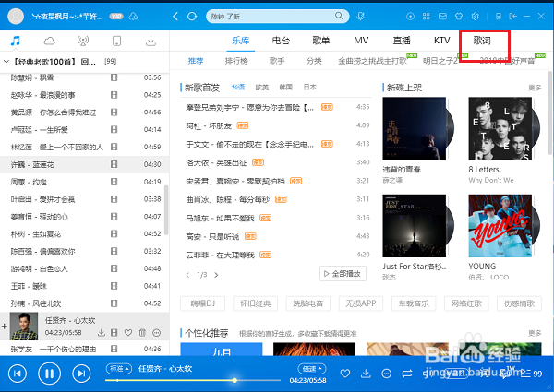Collapse the 经典老歌100首 playlist
Screen dimensions: 554x392
(6, 62)
